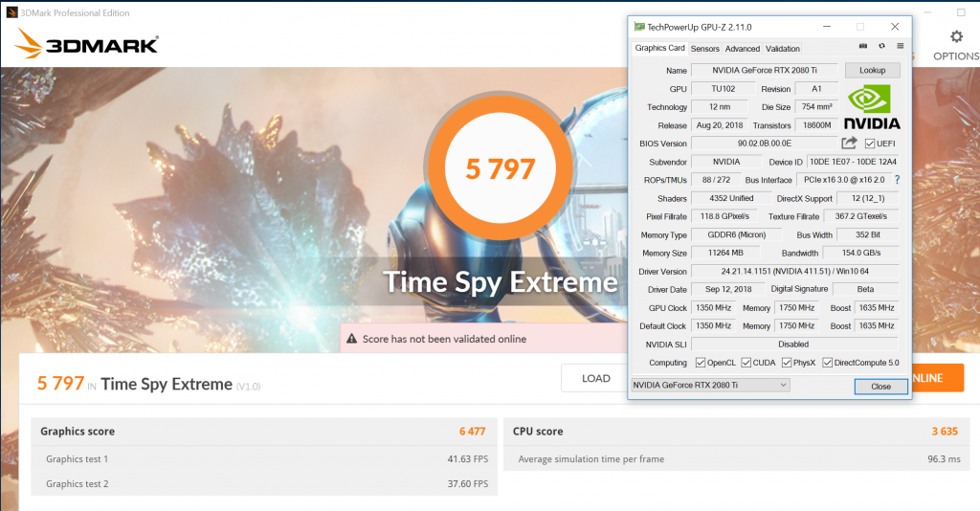Click the 3DMark logo
This screenshot has width=980, height=511.
click(87, 44)
